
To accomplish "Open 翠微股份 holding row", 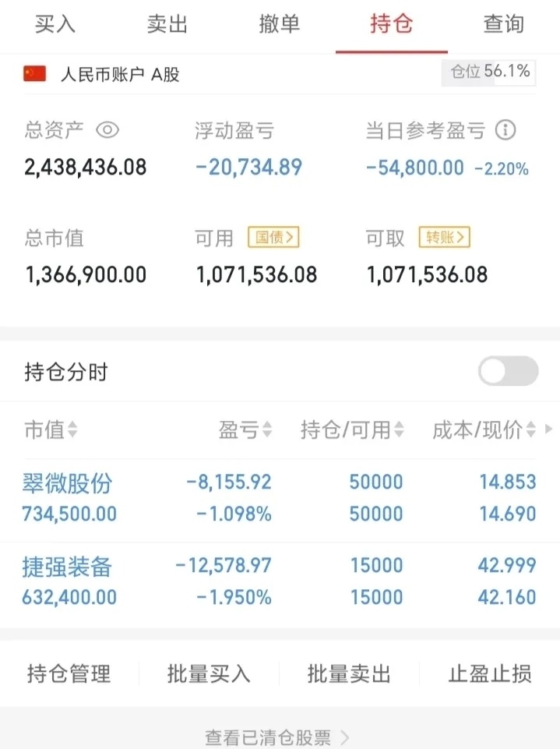I will pyautogui.click(x=280, y=498).
